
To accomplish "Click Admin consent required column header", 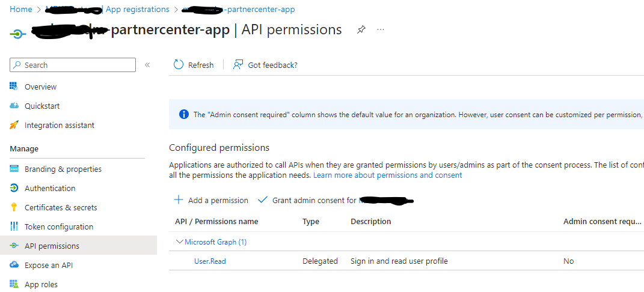I will pyautogui.click(x=602, y=222).
